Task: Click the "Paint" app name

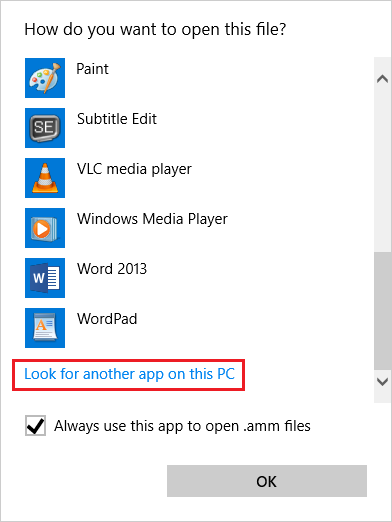Action: click(x=92, y=69)
